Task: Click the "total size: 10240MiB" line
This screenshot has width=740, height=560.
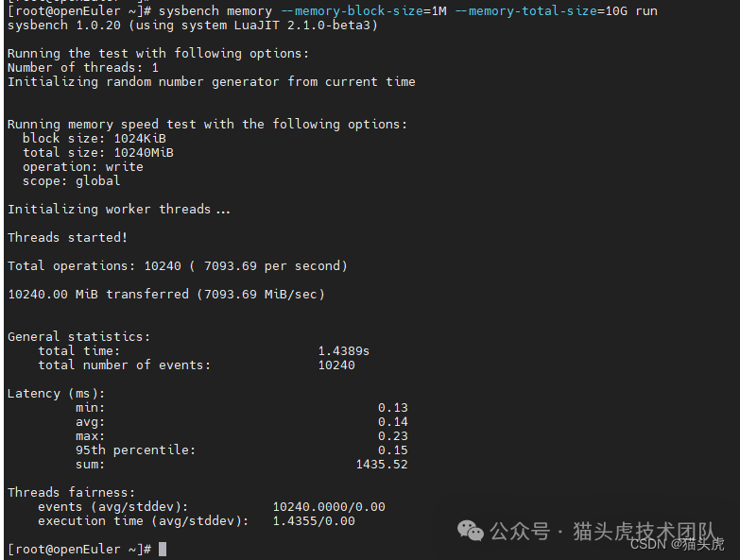Action: point(98,152)
